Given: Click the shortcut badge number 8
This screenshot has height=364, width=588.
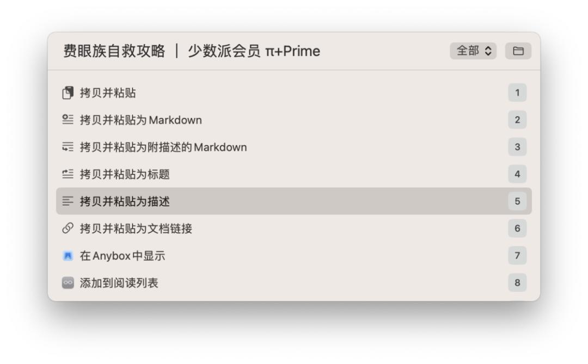Looking at the screenshot, I should click(x=517, y=282).
